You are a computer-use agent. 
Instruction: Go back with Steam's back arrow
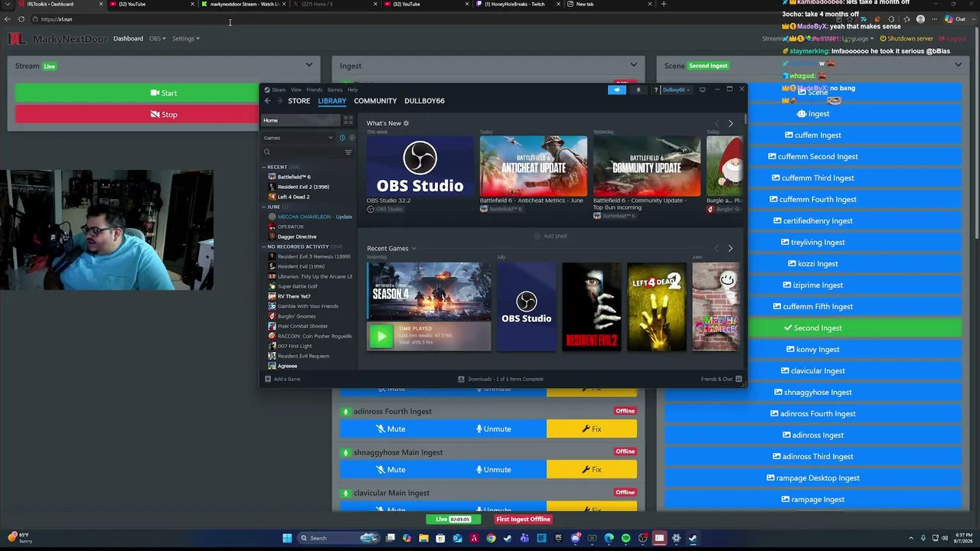(267, 101)
